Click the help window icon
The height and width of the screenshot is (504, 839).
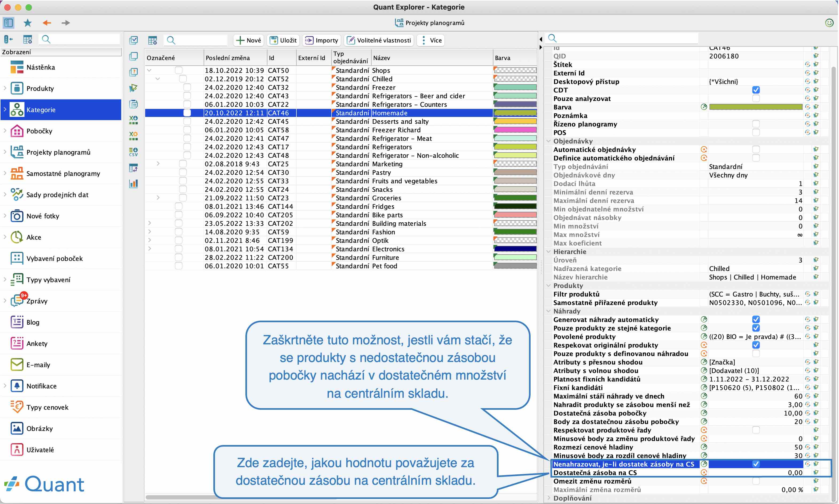[134, 72]
